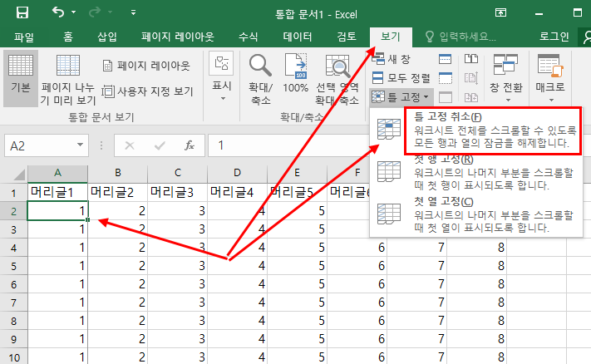Click the value 5 in row 8
The image size is (591, 364).
[321, 321]
